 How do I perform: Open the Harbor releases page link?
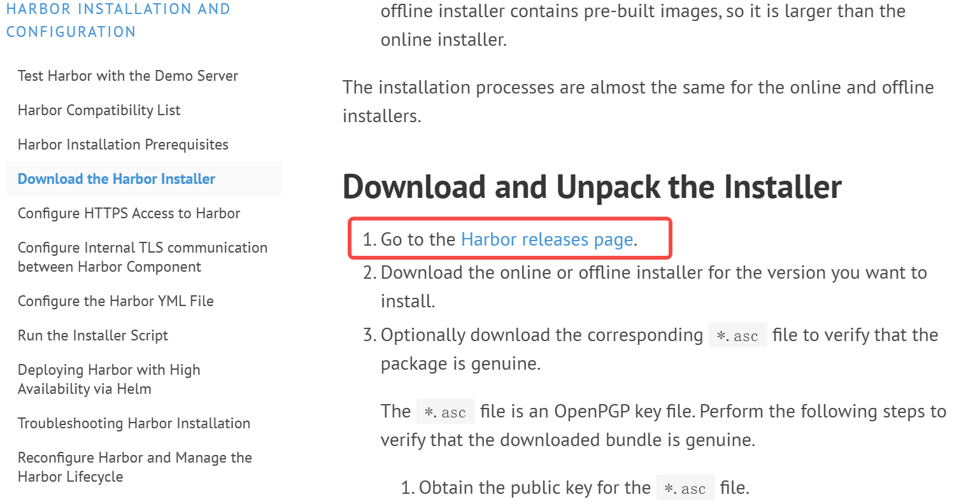(x=547, y=239)
